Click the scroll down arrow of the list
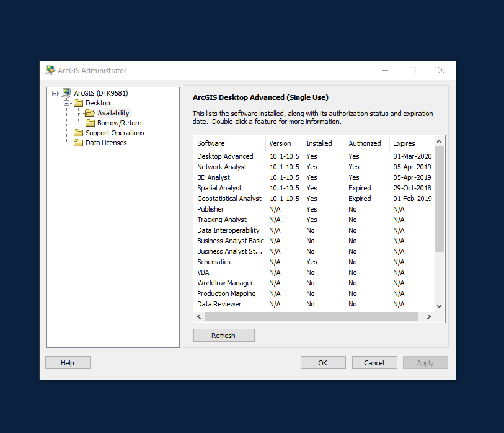This screenshot has height=433, width=504. click(440, 306)
